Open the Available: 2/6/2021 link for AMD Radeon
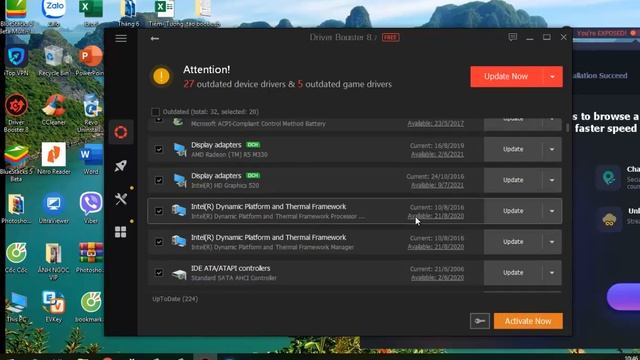 437,154
